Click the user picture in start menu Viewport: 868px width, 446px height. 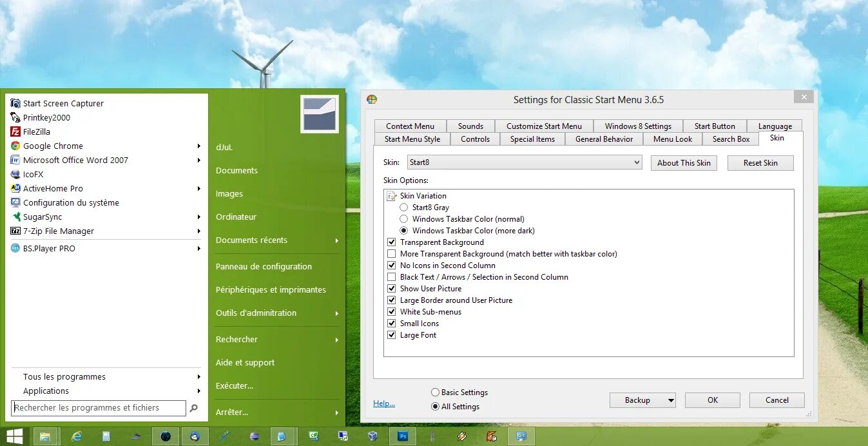pos(320,114)
